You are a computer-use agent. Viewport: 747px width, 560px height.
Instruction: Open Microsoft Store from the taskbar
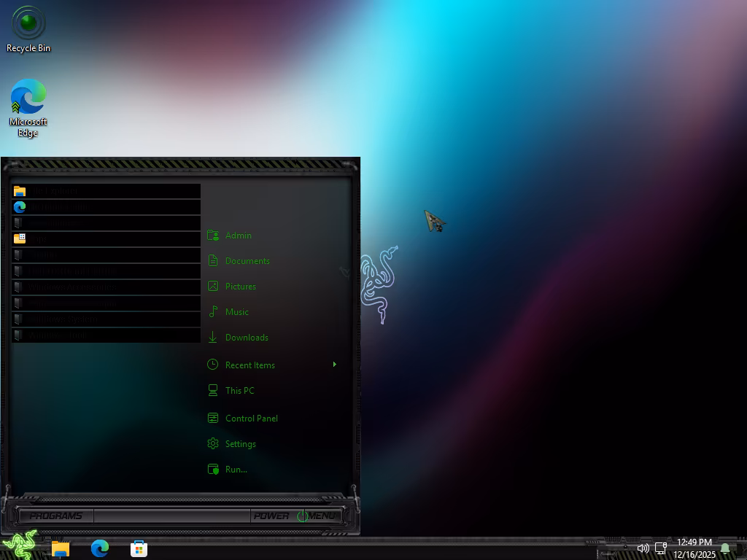tap(139, 548)
